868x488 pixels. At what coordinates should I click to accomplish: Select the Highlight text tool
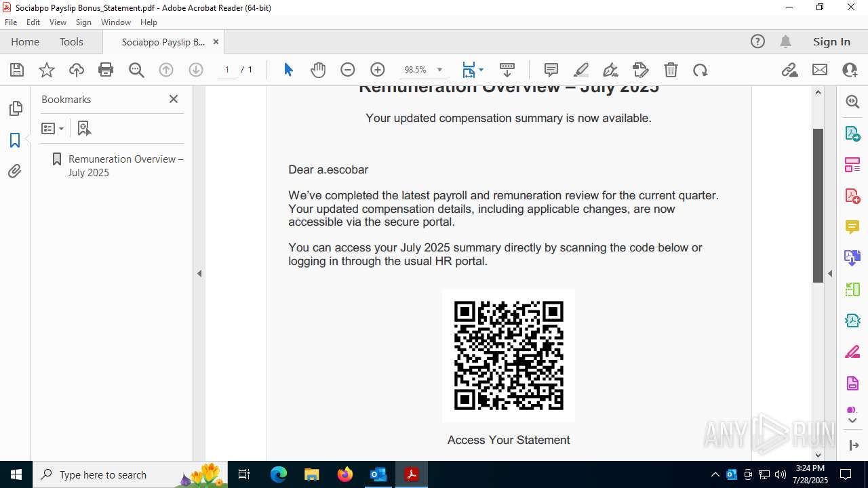581,70
